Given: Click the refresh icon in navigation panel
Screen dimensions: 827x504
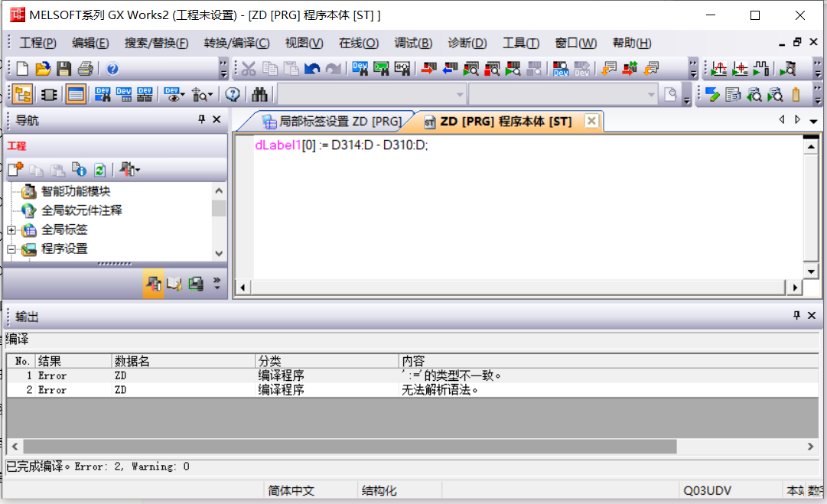Looking at the screenshot, I should pyautogui.click(x=99, y=169).
